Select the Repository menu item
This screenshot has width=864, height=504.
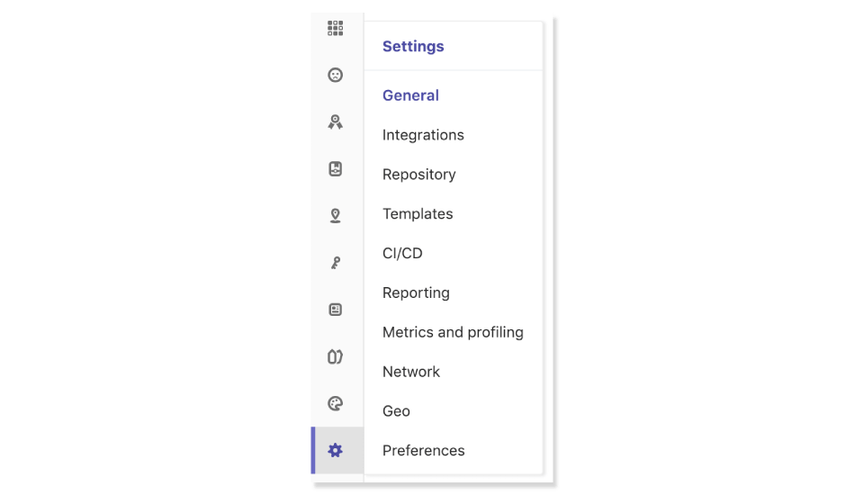click(x=418, y=175)
